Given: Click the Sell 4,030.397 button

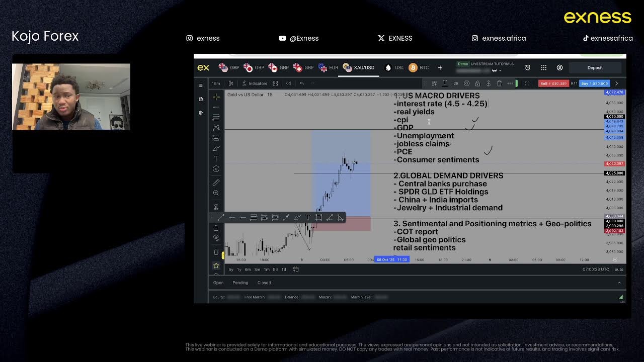Looking at the screenshot, I should point(553,83).
